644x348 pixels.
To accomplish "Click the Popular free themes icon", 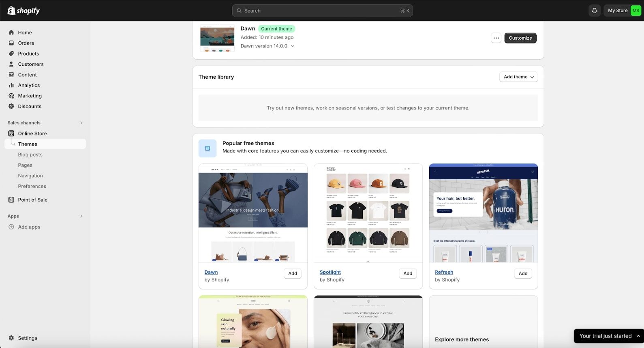I will [x=208, y=148].
